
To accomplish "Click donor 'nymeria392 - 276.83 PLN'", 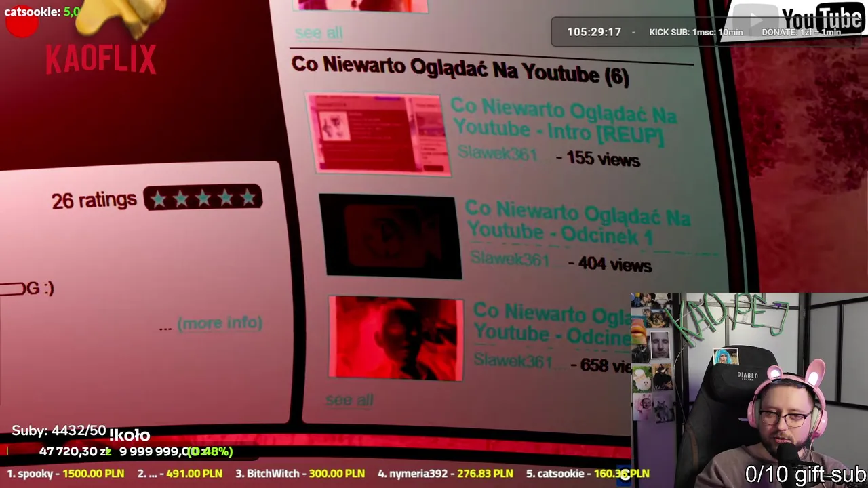I will pyautogui.click(x=445, y=474).
